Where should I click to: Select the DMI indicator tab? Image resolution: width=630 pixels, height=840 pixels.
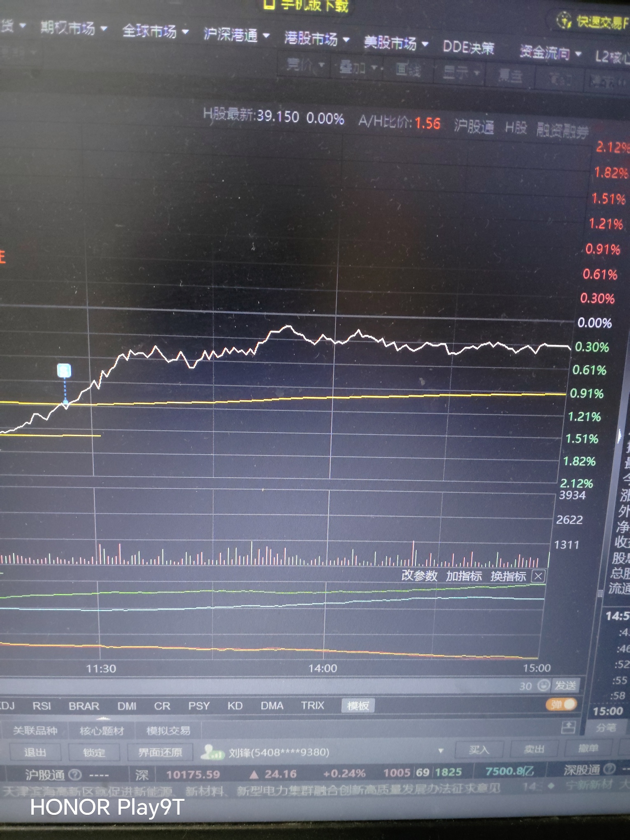point(127,706)
